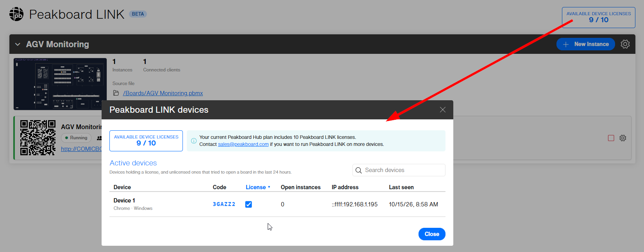This screenshot has width=644, height=252.
Task: Click the IP value ::ffff:192.168.1.195
Action: (355, 204)
